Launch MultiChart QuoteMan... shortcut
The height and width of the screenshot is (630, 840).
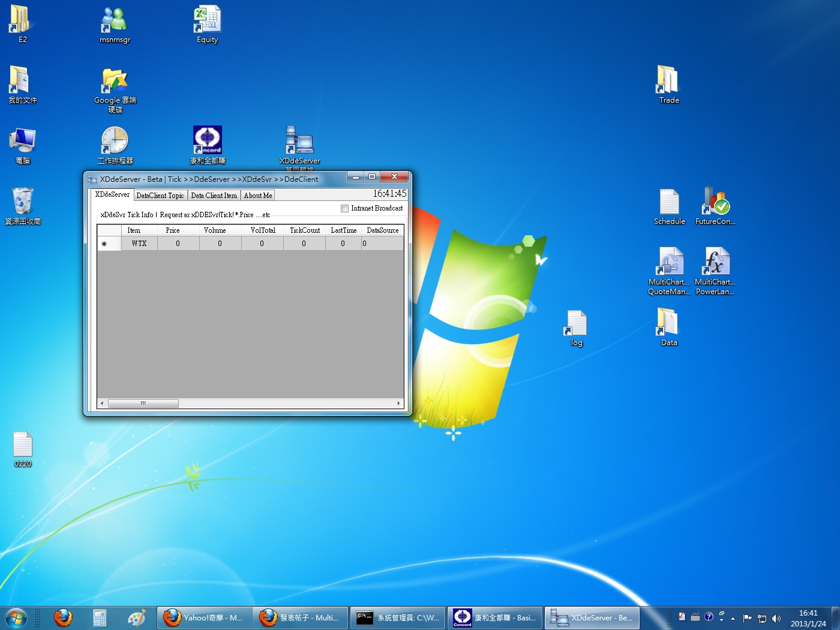pos(669,271)
